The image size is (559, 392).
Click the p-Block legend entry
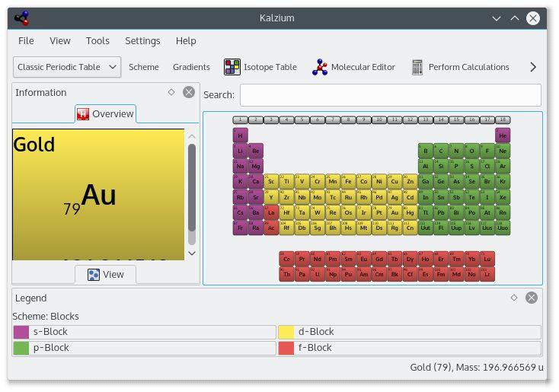click(x=145, y=348)
